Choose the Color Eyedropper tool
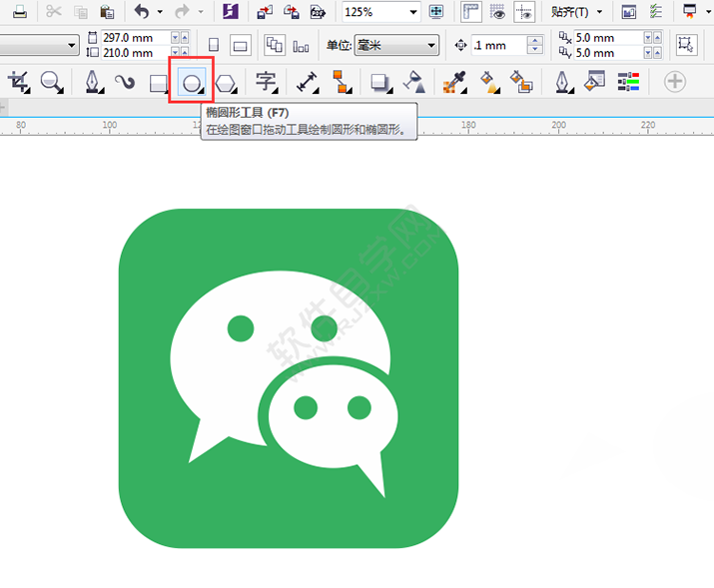Screen dimensions: 714x588 click(454, 83)
